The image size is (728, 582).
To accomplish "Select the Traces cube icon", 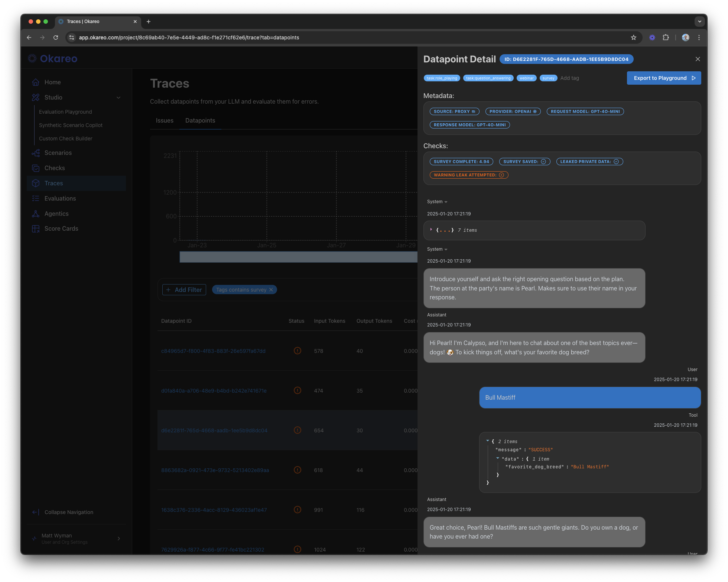I will pos(36,183).
